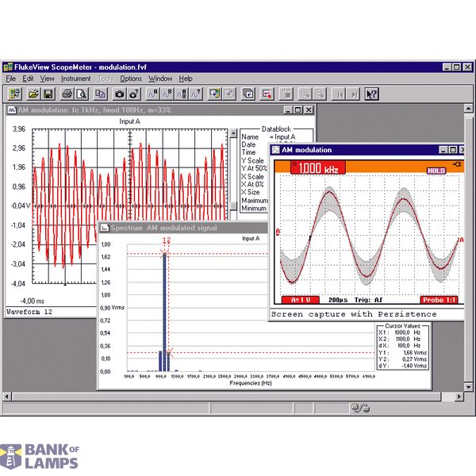Get waveform from Input B icon
The width and height of the screenshot is (476, 476).
[x=167, y=94]
